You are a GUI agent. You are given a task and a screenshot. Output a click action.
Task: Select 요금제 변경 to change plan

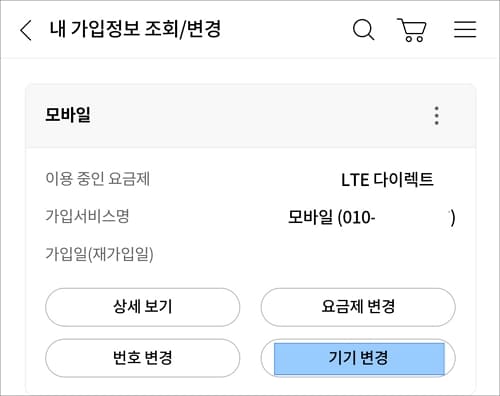coord(358,307)
